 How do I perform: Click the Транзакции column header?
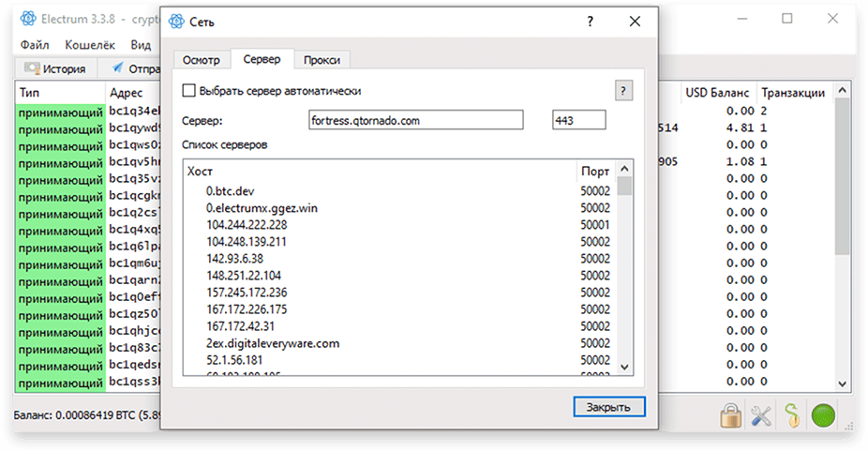(793, 93)
